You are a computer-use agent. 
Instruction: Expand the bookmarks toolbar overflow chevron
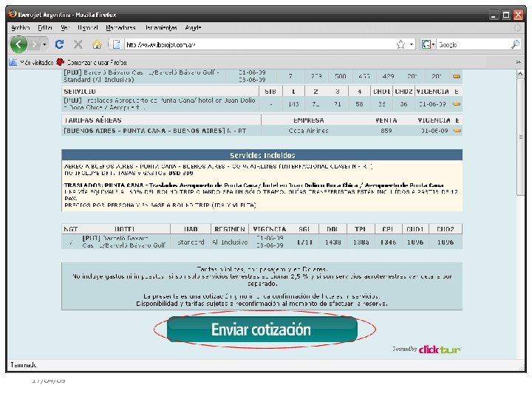point(518,62)
